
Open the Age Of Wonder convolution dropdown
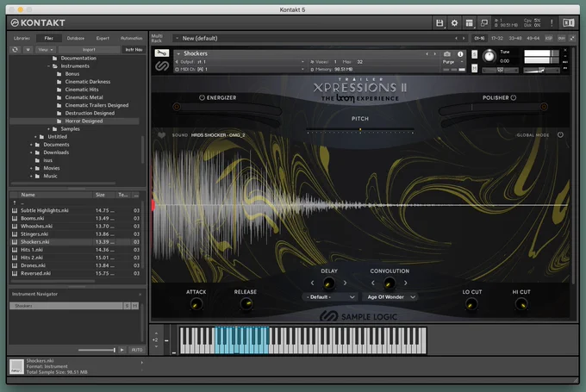(x=390, y=297)
